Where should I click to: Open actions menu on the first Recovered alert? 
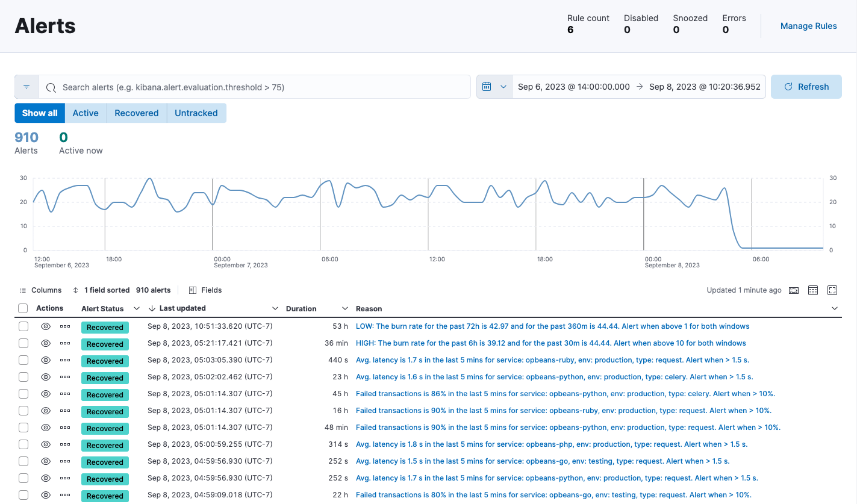pyautogui.click(x=64, y=326)
